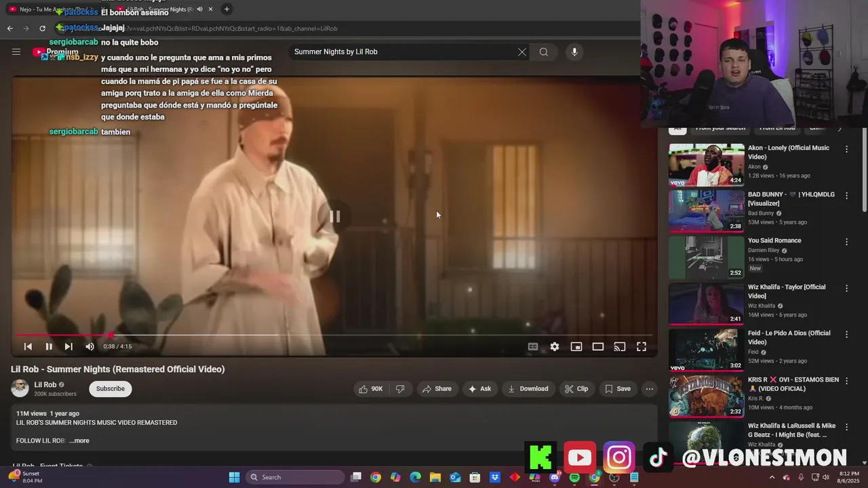Download the video
Viewport: 868px width, 488px height.
528,388
